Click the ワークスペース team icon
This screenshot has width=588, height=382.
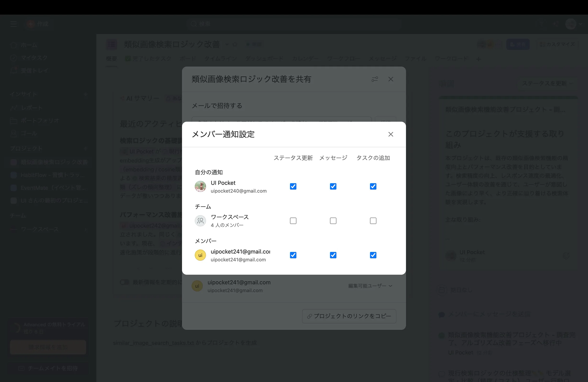pos(200,221)
